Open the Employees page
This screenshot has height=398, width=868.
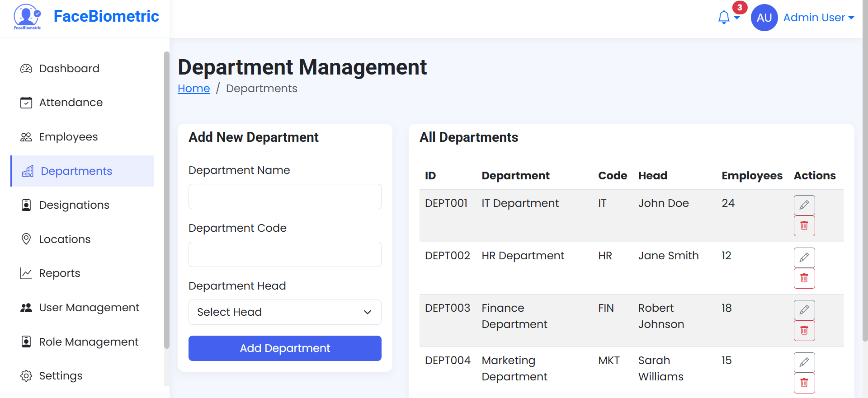tap(82, 137)
